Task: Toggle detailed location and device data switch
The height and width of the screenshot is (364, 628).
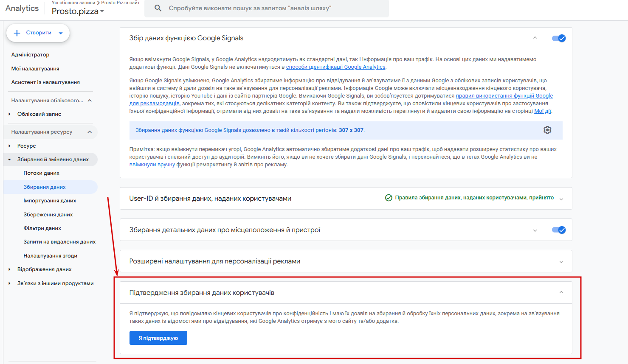Action: click(x=559, y=230)
